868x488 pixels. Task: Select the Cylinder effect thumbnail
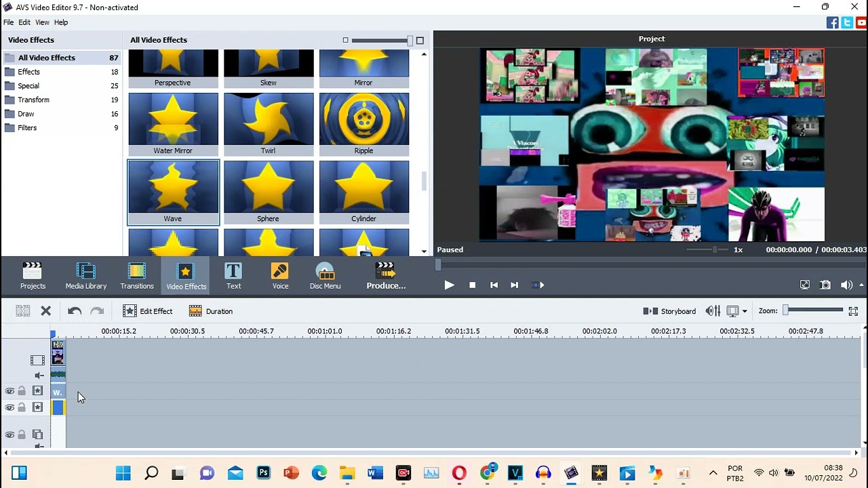coord(364,192)
